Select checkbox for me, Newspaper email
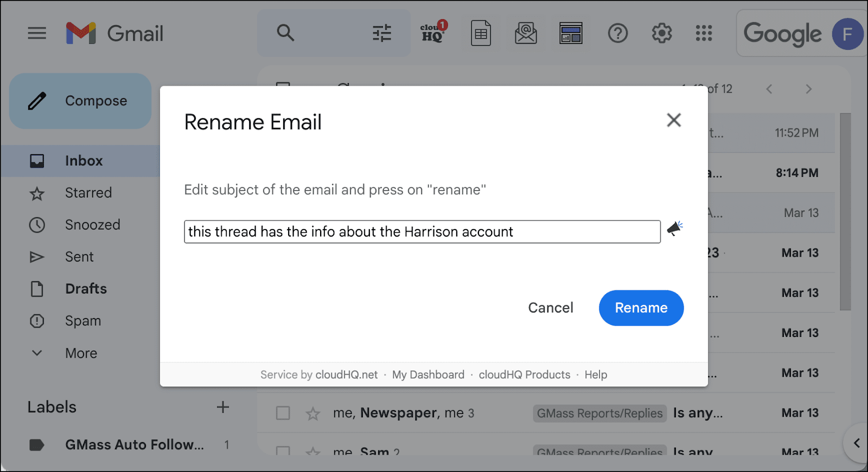 (283, 413)
